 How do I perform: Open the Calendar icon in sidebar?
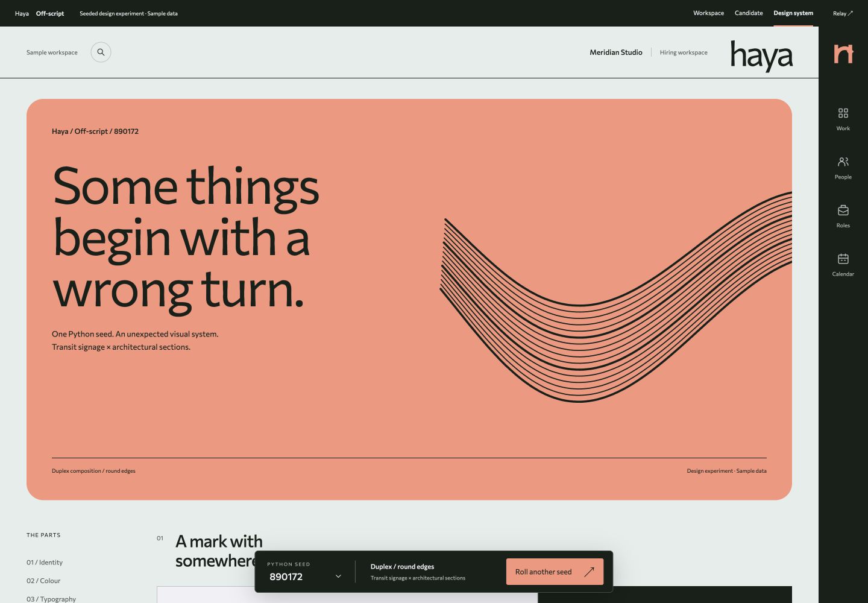click(843, 259)
